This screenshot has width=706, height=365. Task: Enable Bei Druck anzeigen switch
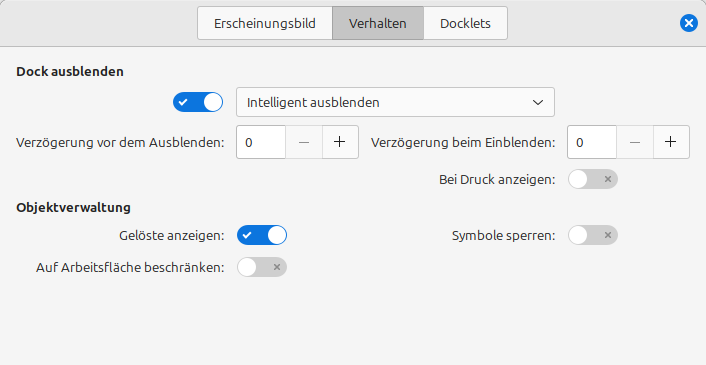593,179
